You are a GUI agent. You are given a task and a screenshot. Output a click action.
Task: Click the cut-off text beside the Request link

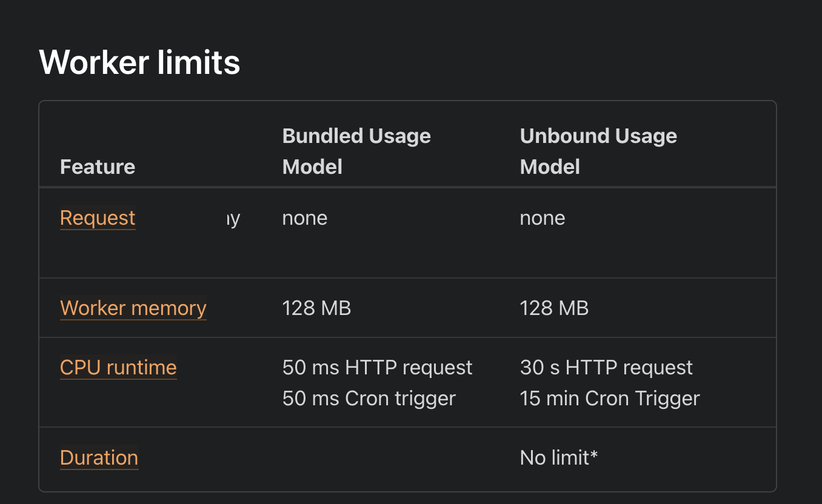coord(233,219)
